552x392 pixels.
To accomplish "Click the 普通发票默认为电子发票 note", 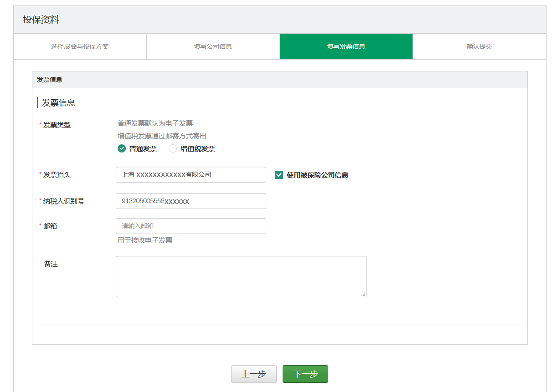I will coord(155,123).
